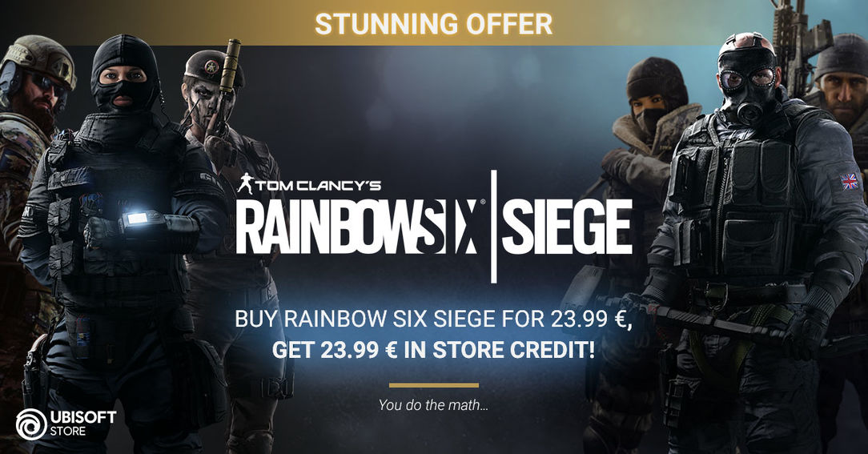This screenshot has height=454, width=868.
Task: Click the Ubisoft Store text label
Action: (x=83, y=424)
